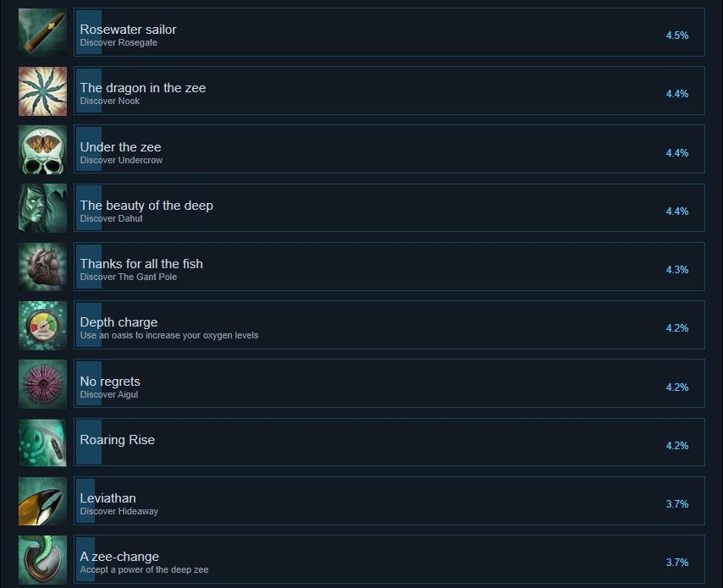The height and width of the screenshot is (588, 723).
Task: Click the tentacle star icon for Nook achievement
Action: point(42,91)
